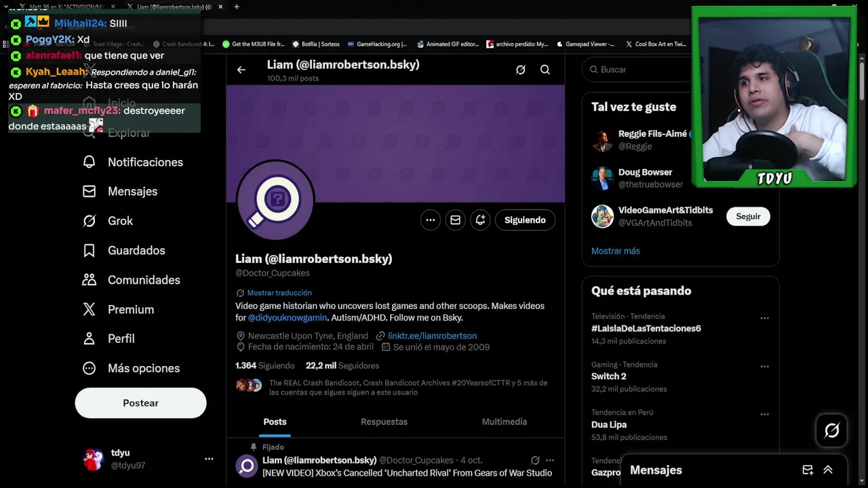Open Comunidades in the sidebar

tap(131, 280)
